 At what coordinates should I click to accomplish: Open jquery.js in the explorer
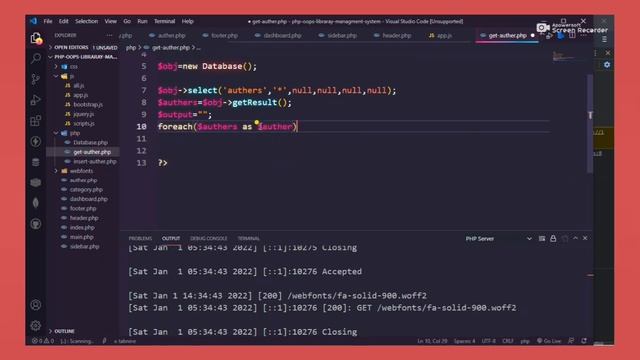pyautogui.click(x=83, y=114)
